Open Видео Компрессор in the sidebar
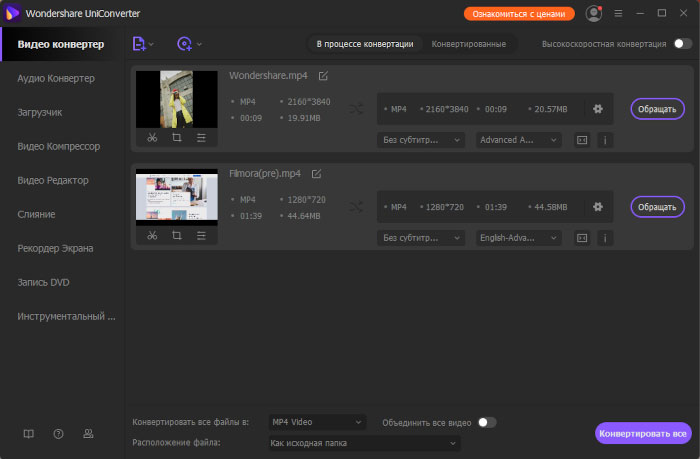The image size is (700, 459). pyautogui.click(x=59, y=146)
